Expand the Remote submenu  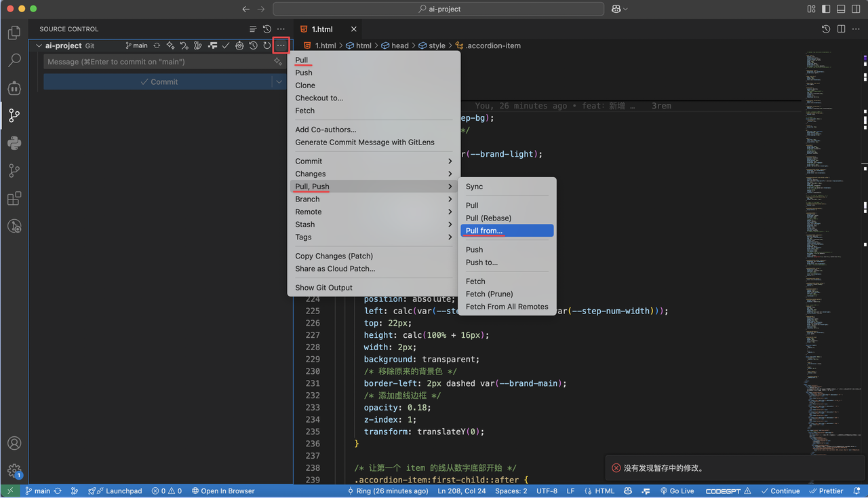pos(374,212)
